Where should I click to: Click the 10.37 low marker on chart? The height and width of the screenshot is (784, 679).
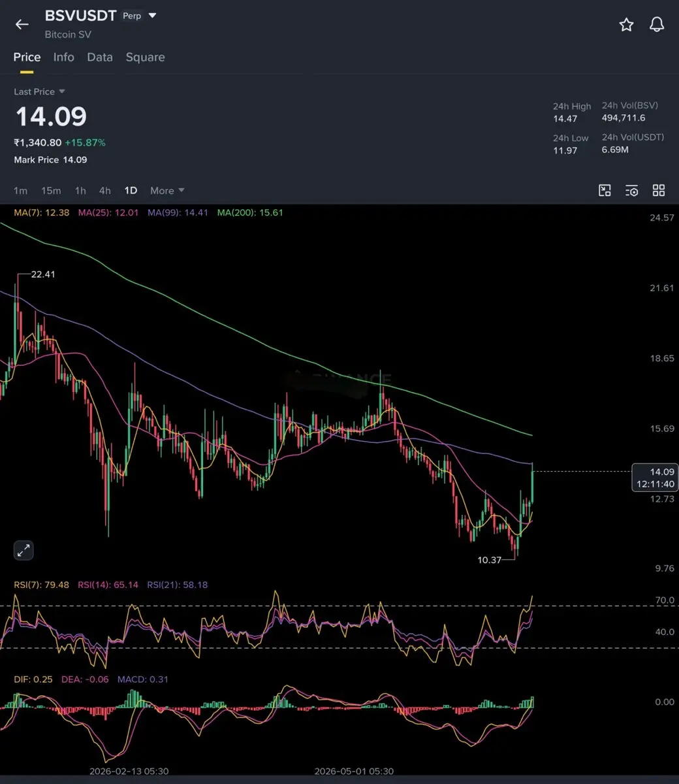[490, 560]
